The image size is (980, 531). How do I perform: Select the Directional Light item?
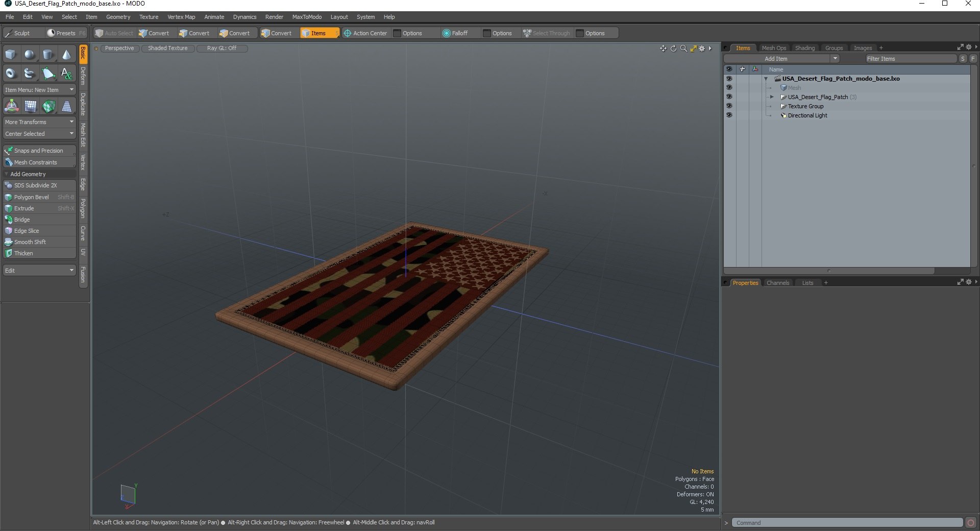(807, 115)
